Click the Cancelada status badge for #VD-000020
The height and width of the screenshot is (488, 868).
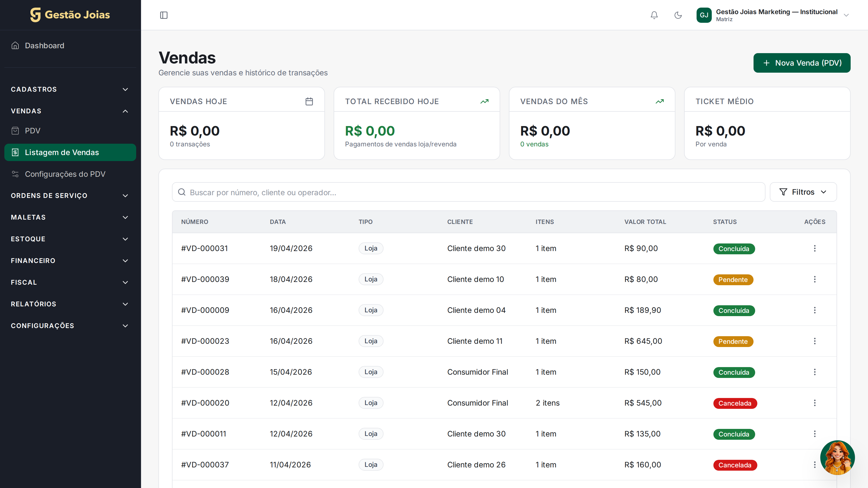735,403
